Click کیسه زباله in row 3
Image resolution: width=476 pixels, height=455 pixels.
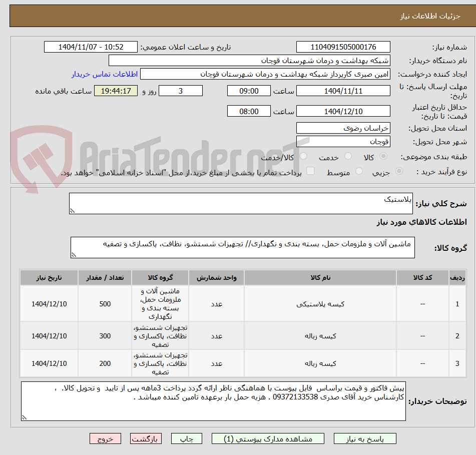[320, 363]
